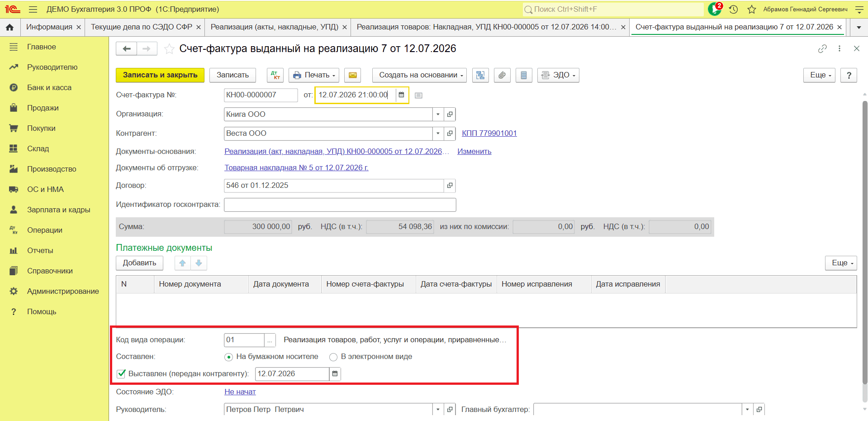Viewport: 868px width, 421px height.
Task: Move the payment row down
Action: click(x=199, y=263)
